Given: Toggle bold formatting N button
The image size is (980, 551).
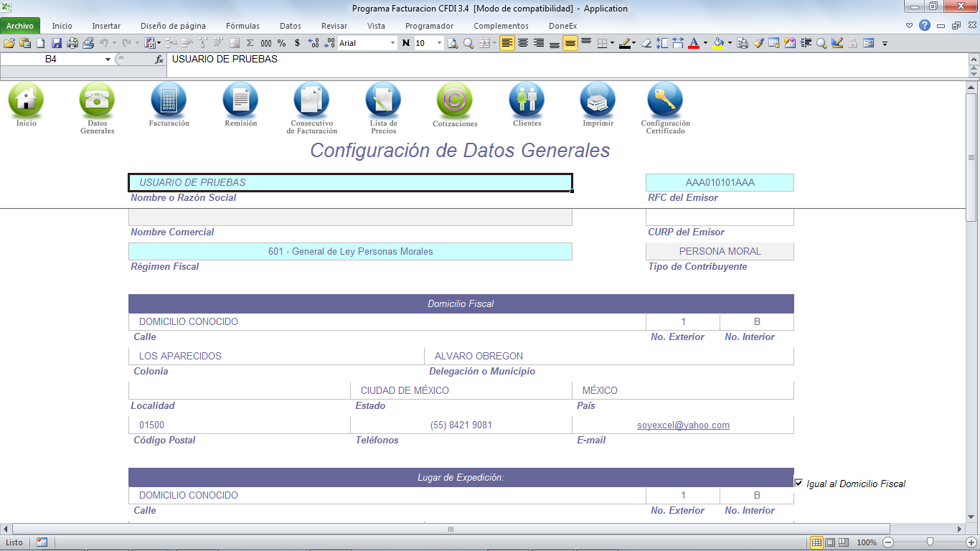Looking at the screenshot, I should click(x=406, y=43).
